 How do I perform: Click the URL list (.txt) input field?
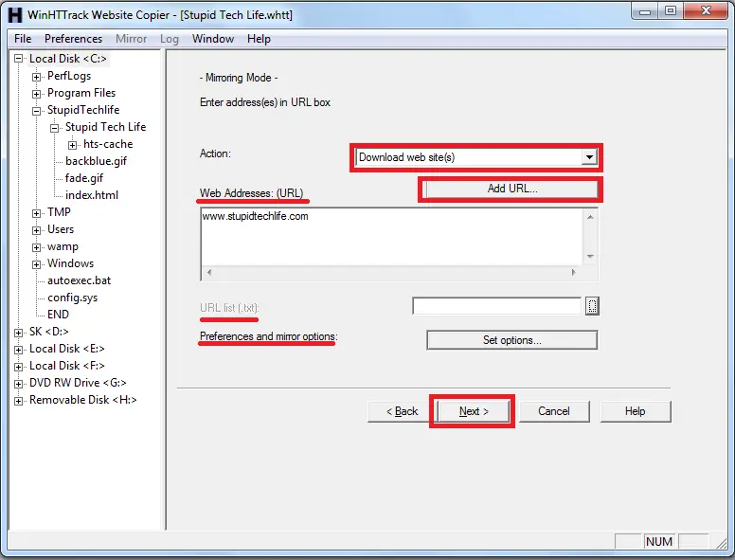tap(497, 306)
